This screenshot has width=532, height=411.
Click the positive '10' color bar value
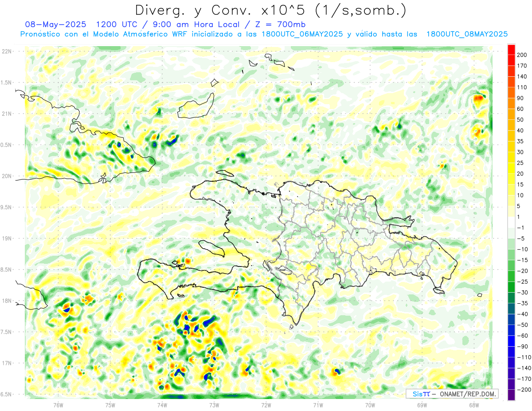click(520, 196)
